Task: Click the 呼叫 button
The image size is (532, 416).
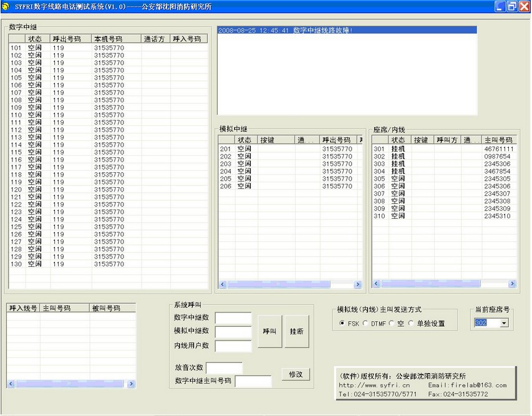Action: click(269, 332)
